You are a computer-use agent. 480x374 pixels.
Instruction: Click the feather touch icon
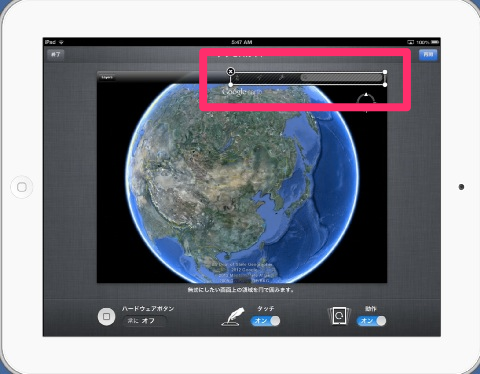pos(234,317)
